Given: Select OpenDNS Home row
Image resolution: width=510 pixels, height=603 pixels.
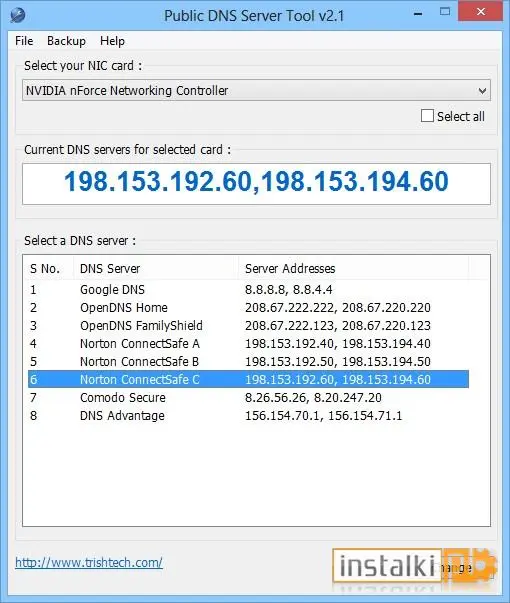Looking at the screenshot, I should pyautogui.click(x=248, y=308).
